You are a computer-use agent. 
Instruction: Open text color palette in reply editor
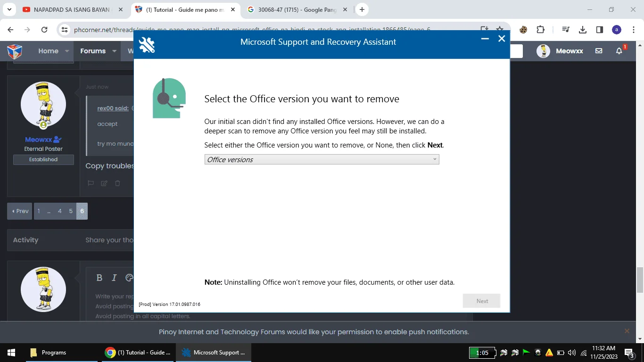click(x=129, y=278)
